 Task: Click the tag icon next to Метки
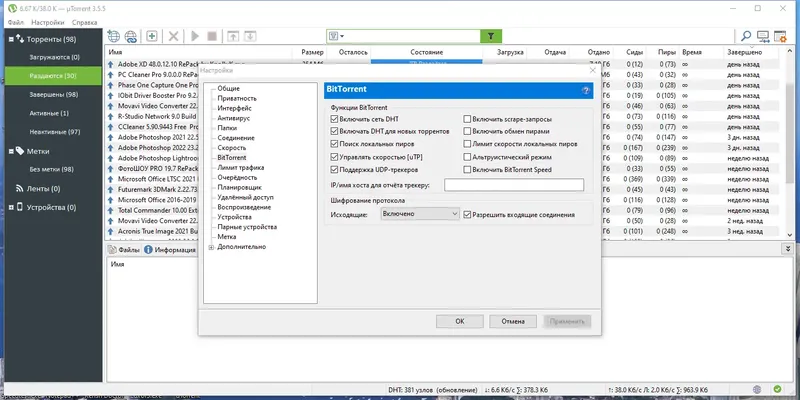[x=20, y=151]
